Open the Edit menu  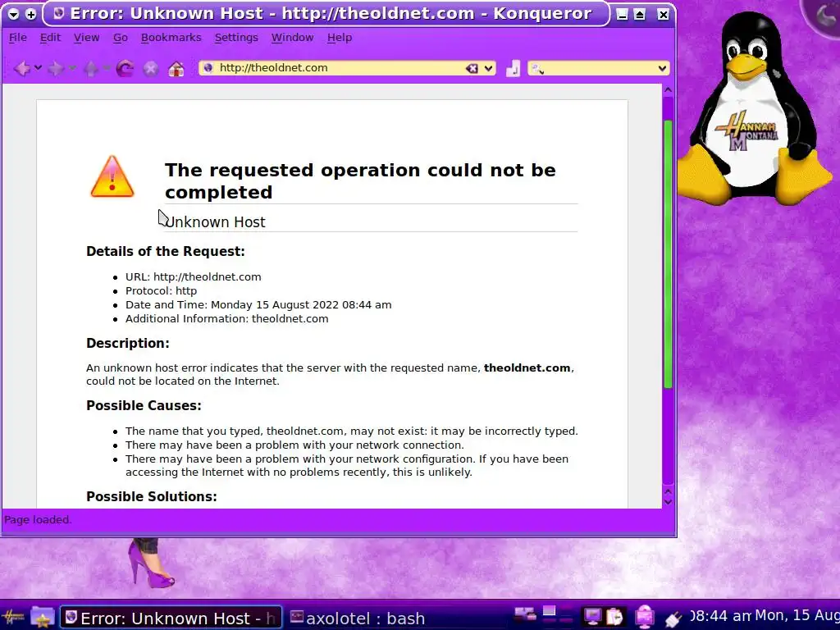click(x=50, y=38)
